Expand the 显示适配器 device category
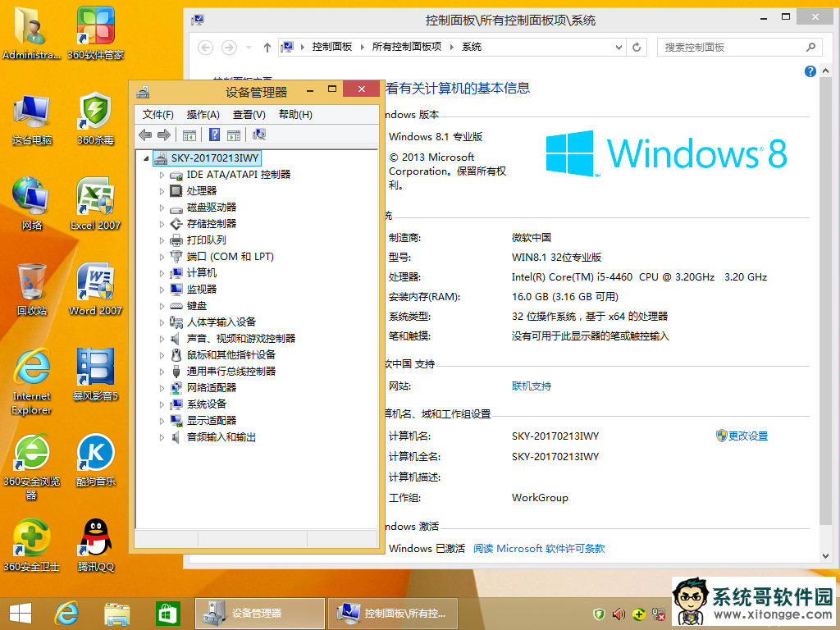Screen dimensions: 840x630 [x=162, y=421]
